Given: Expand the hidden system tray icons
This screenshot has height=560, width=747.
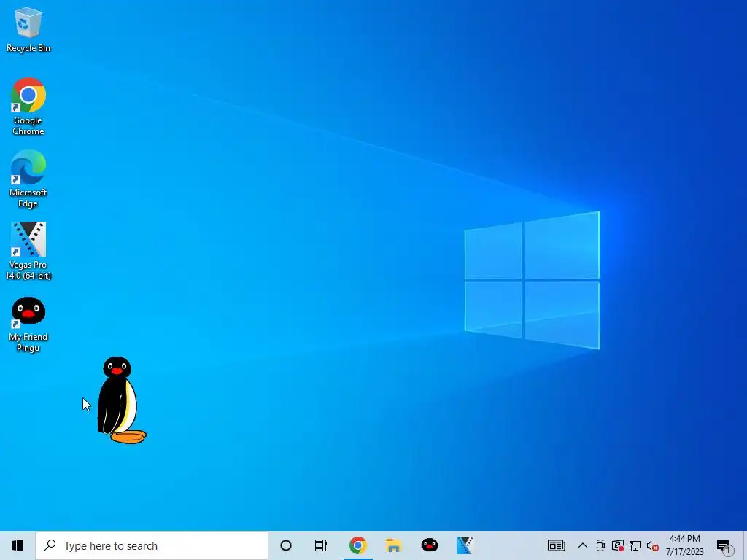Looking at the screenshot, I should point(583,545).
